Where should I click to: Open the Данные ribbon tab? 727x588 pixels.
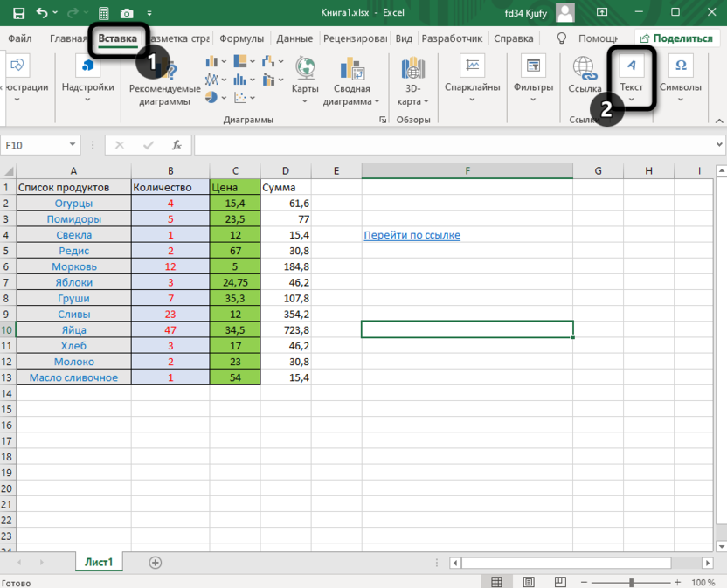click(294, 38)
